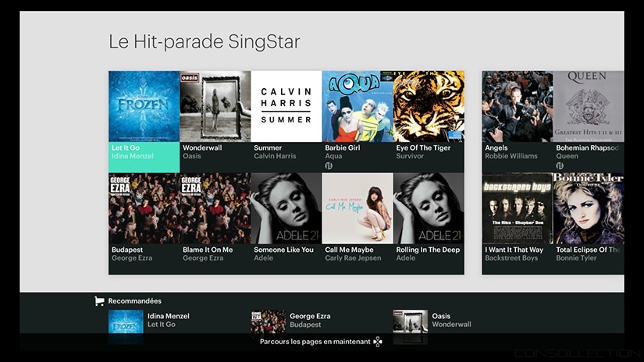Click the I Want It That Way title
644x362 pixels.
[514, 250]
